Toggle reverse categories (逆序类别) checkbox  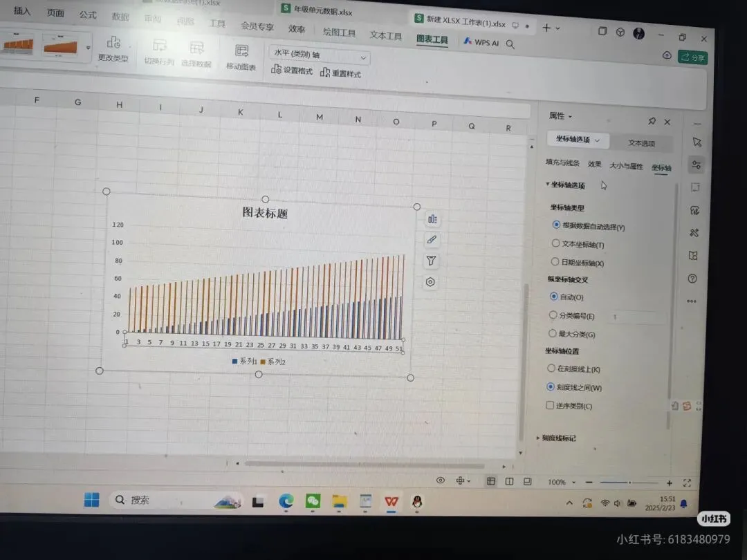coord(550,405)
